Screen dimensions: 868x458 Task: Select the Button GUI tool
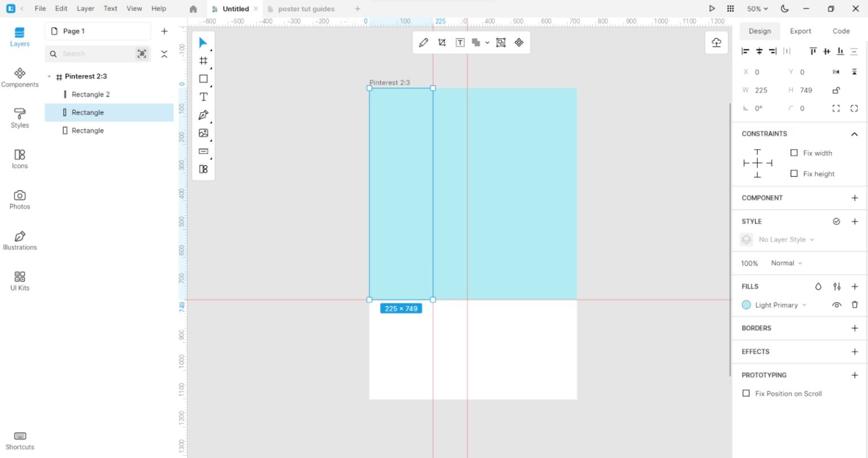[x=203, y=151]
